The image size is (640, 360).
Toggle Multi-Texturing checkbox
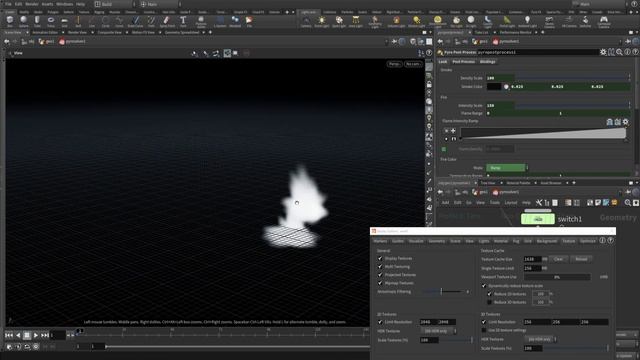point(380,267)
